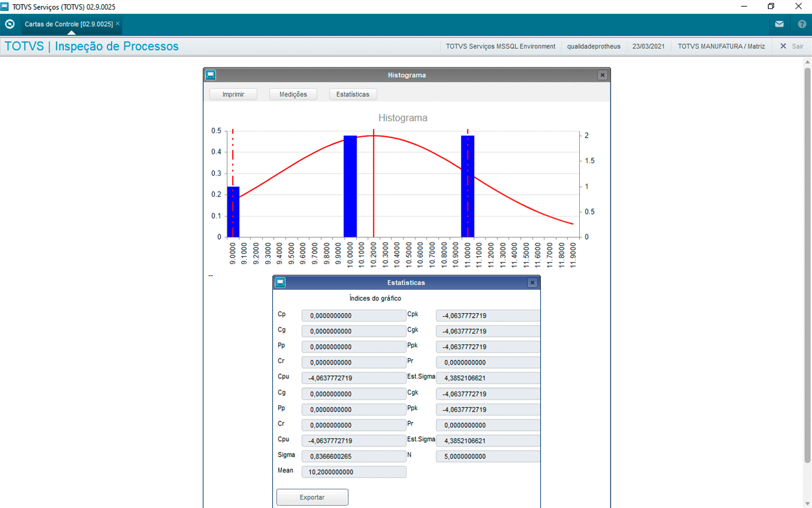The image size is (812, 508).
Task: Select the Sigma value field
Action: tap(354, 457)
